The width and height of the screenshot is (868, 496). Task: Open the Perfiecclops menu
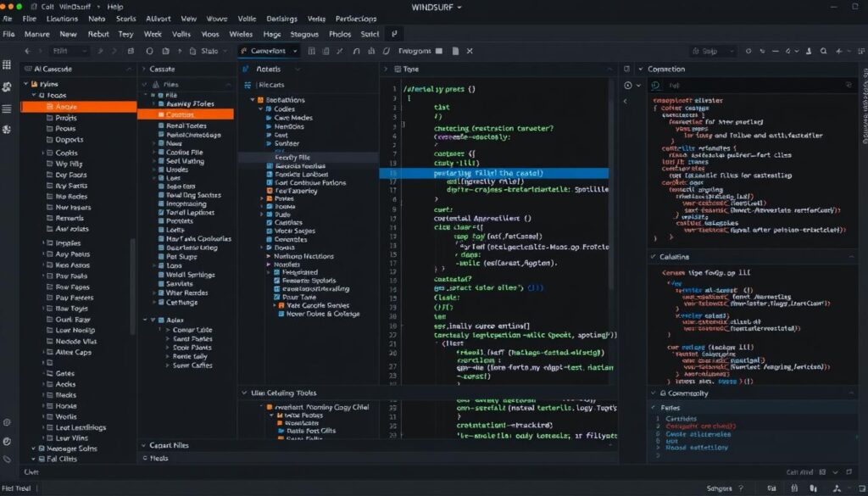click(x=356, y=19)
